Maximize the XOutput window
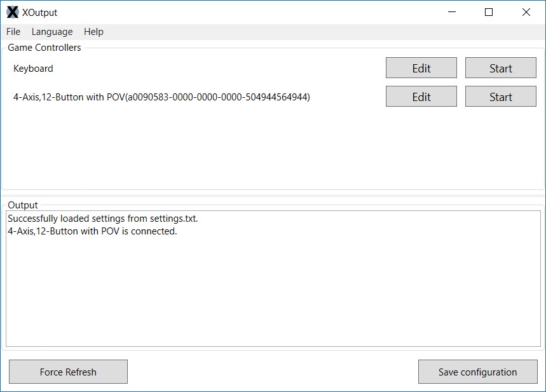This screenshot has height=392, width=546. pyautogui.click(x=488, y=12)
